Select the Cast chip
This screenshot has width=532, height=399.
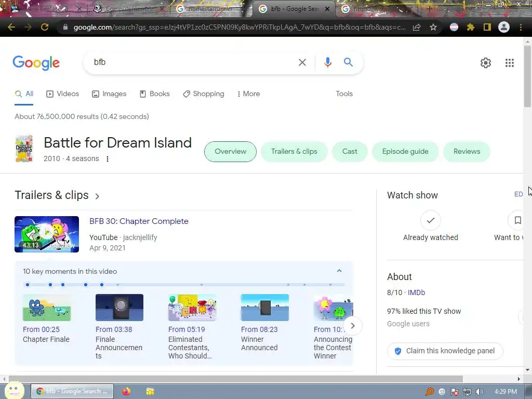tap(350, 151)
